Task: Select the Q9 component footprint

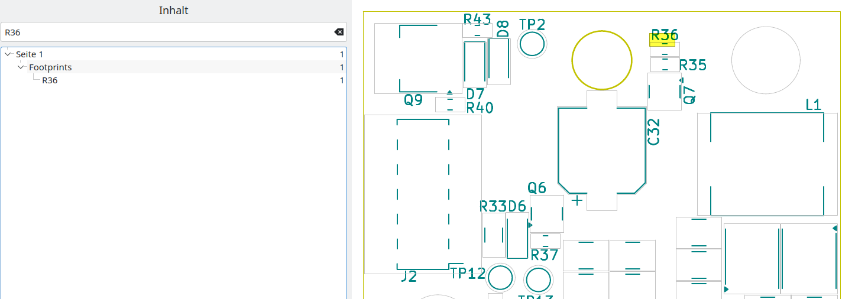Action: [419, 58]
